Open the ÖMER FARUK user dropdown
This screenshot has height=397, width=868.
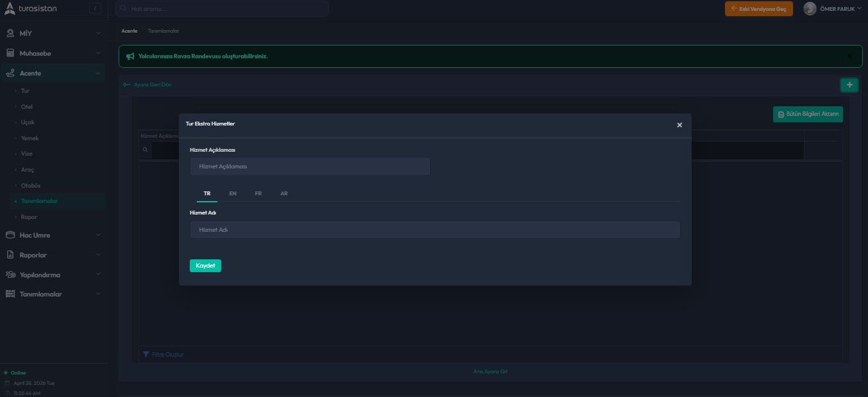point(841,9)
